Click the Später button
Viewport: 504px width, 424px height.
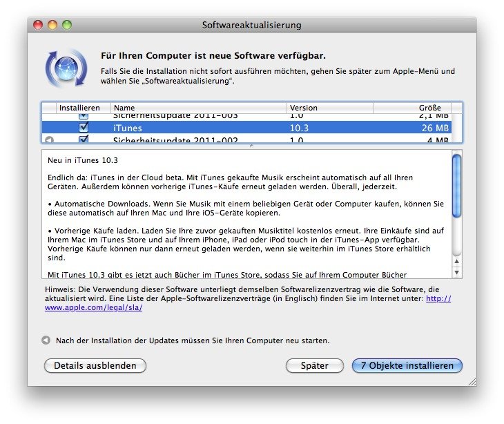click(x=315, y=366)
